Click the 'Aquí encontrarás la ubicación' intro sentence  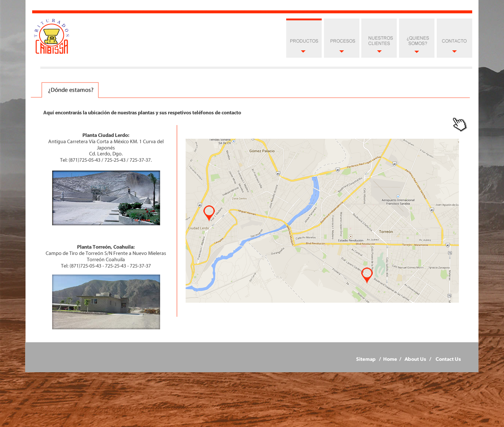[142, 112]
